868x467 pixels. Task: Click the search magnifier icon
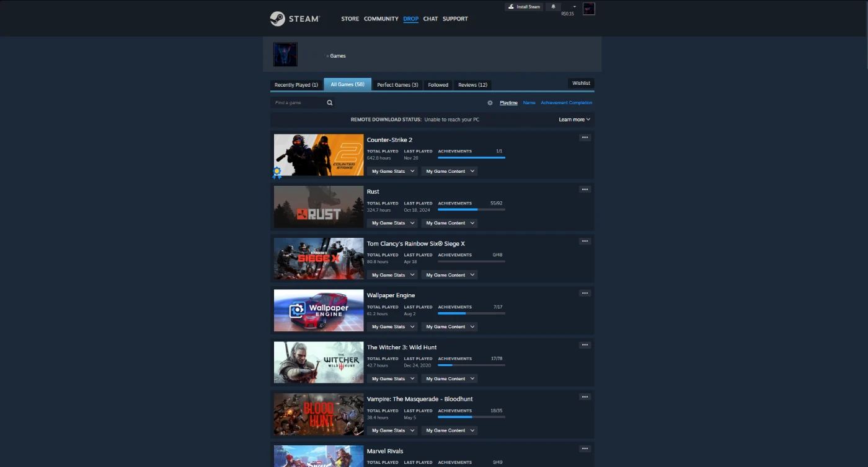pyautogui.click(x=330, y=103)
